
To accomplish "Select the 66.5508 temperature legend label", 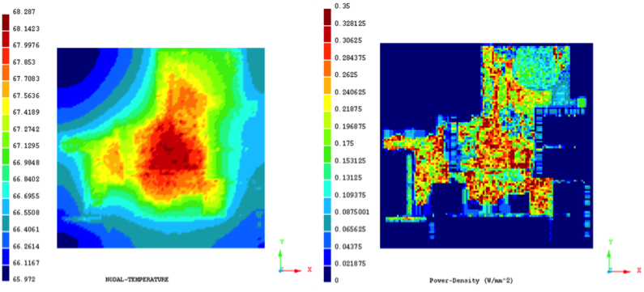I will (26, 213).
